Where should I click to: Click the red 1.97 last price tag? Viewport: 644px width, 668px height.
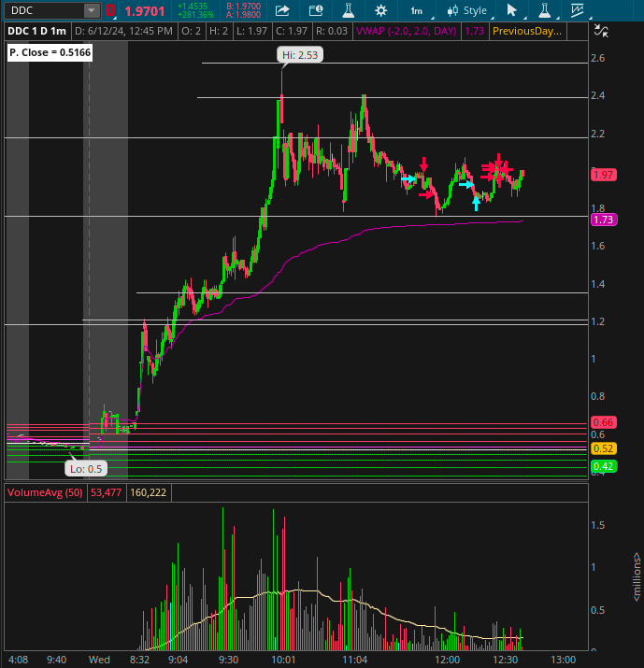(x=604, y=175)
